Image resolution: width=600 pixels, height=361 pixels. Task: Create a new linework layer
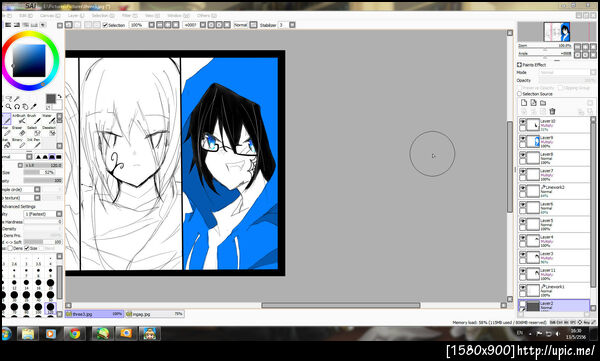click(x=533, y=103)
